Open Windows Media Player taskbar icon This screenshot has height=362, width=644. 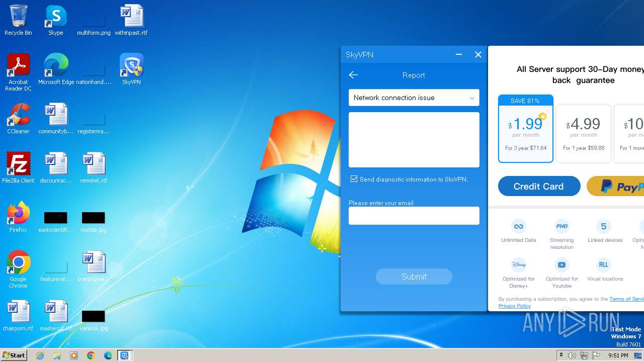tap(74, 355)
